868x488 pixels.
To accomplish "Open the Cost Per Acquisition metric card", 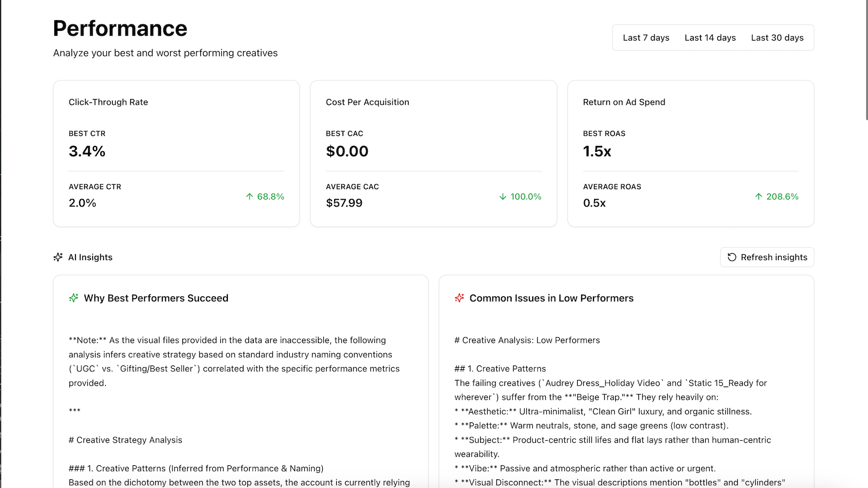I will pyautogui.click(x=433, y=153).
